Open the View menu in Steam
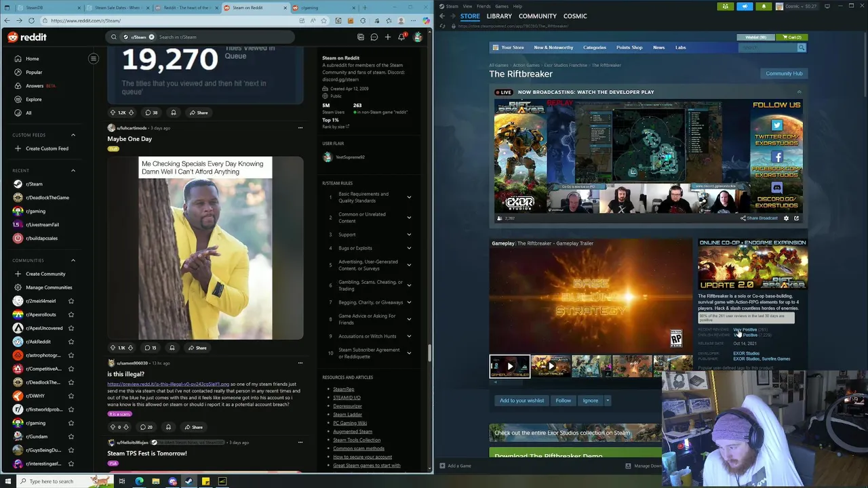The width and height of the screenshot is (868, 488). [x=467, y=6]
